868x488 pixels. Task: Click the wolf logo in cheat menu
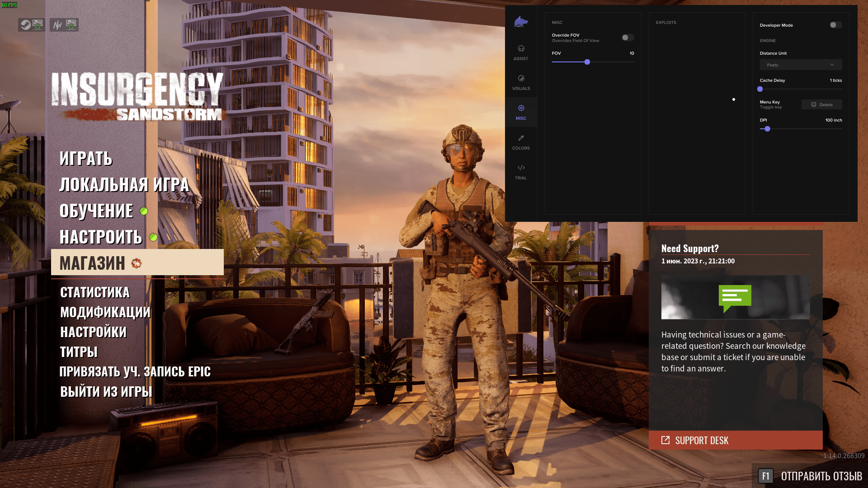pos(521,22)
